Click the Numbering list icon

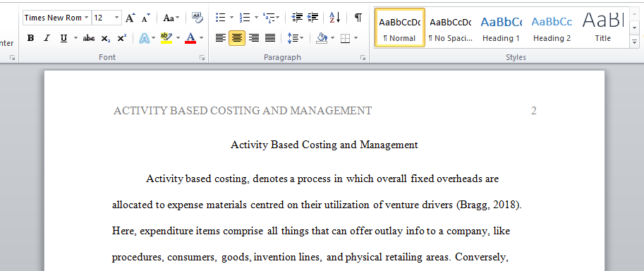(245, 18)
